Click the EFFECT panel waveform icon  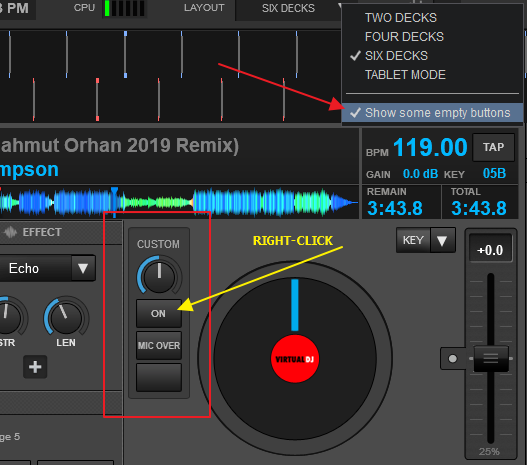(10, 232)
